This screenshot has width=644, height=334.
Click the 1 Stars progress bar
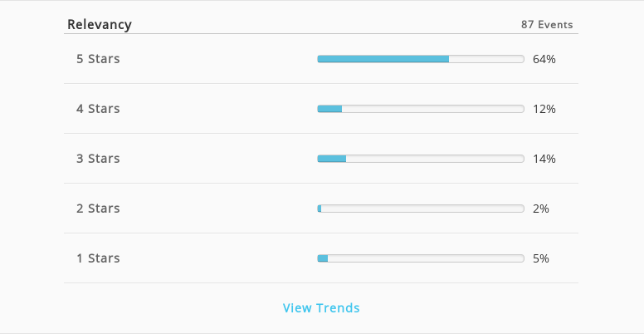(x=421, y=258)
